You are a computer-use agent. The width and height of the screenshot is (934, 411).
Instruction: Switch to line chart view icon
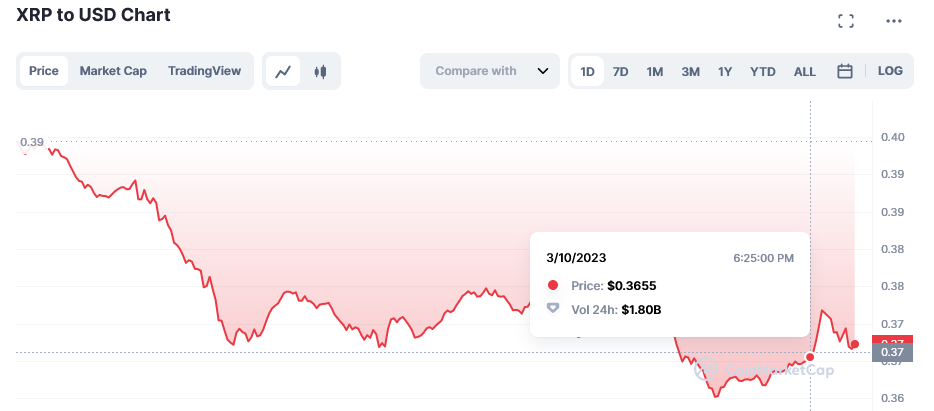(283, 71)
